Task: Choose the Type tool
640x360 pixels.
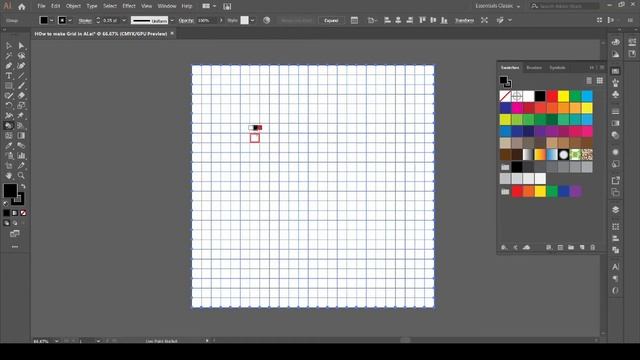Action: 9,76
